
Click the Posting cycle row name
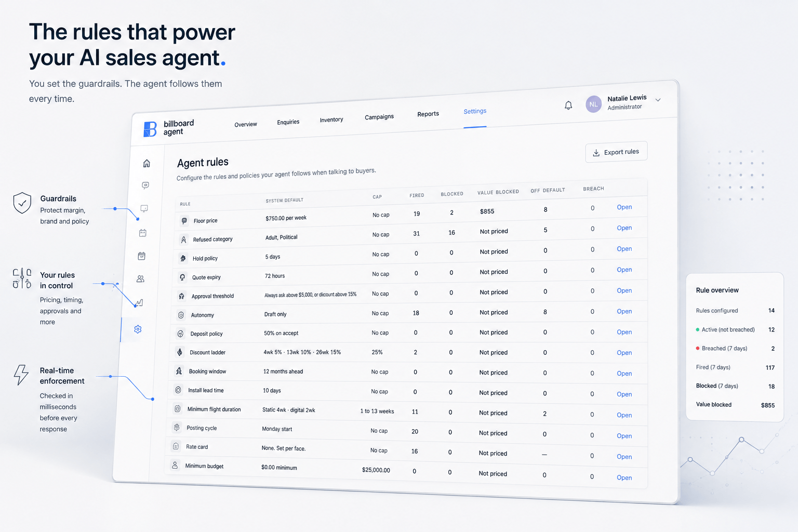202,428
